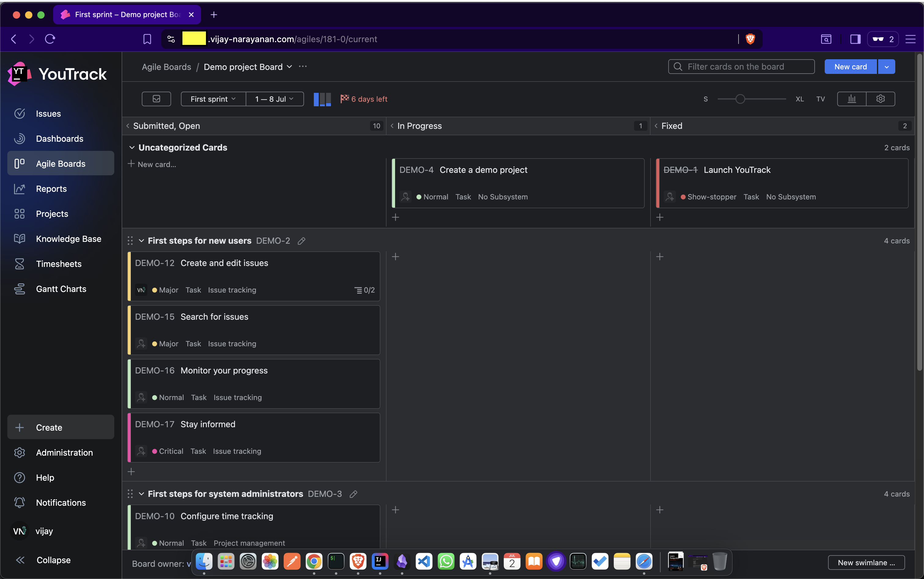Open Finder from the Dock

point(204,562)
